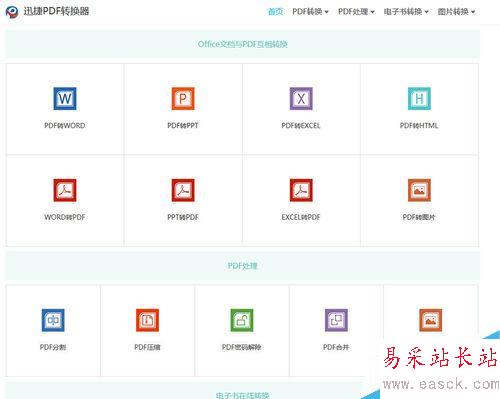Image resolution: width=500 pixels, height=399 pixels.
Task: Select the PDF压缩 compress icon
Action: coord(147,320)
